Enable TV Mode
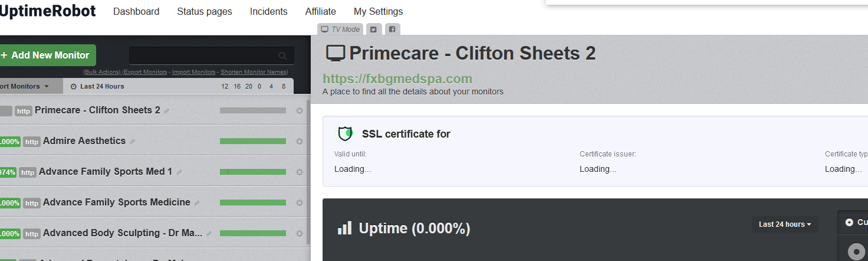Image resolution: width=868 pixels, height=261 pixels. 340,29
